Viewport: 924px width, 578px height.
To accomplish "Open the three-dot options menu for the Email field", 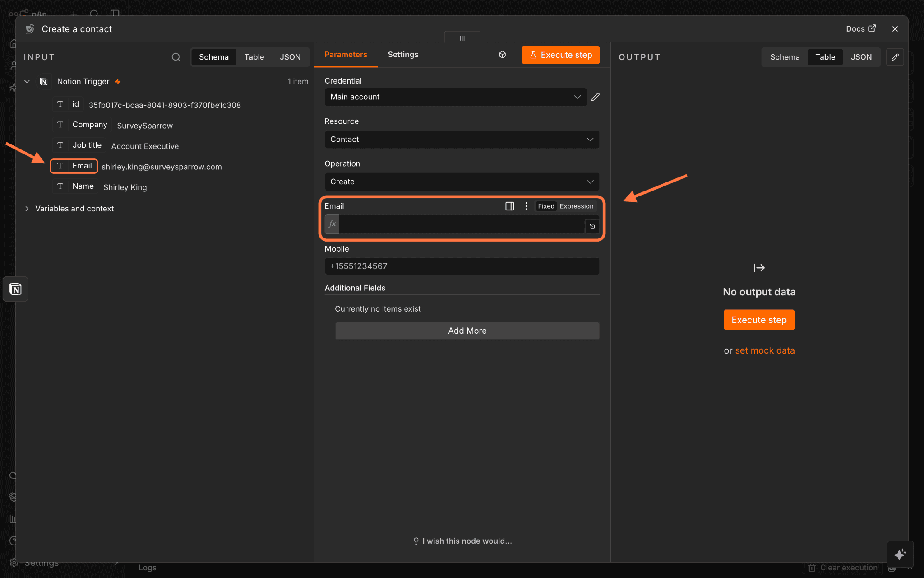I will [x=526, y=206].
